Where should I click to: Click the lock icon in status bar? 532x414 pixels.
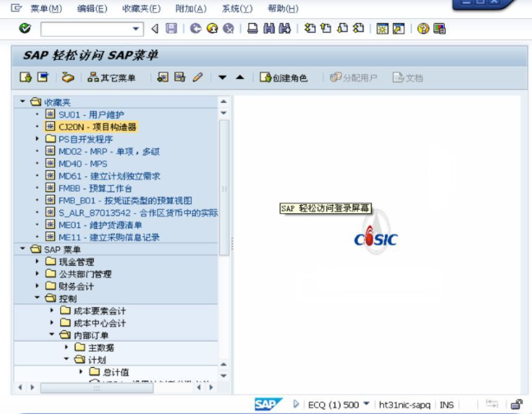point(516,404)
